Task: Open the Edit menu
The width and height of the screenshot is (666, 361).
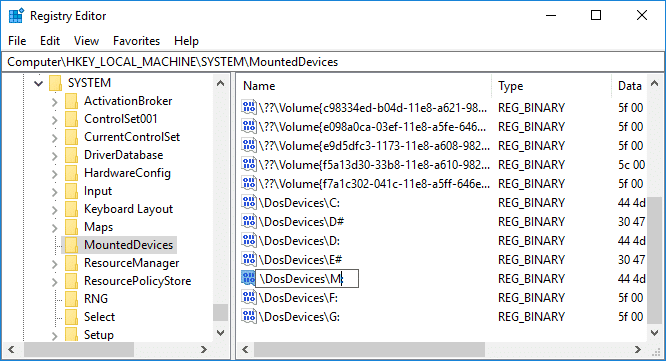Action: (x=50, y=41)
